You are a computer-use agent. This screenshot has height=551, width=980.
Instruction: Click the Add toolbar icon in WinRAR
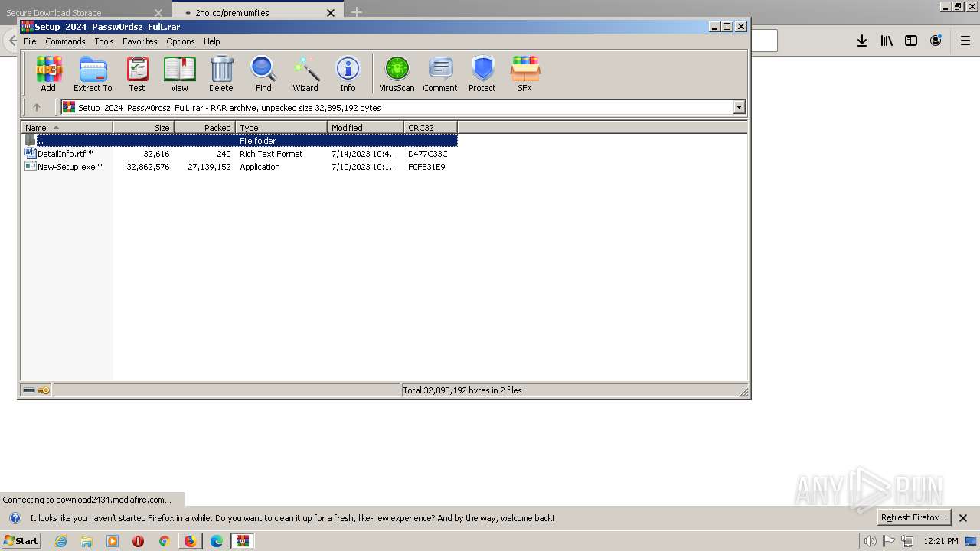click(x=48, y=74)
